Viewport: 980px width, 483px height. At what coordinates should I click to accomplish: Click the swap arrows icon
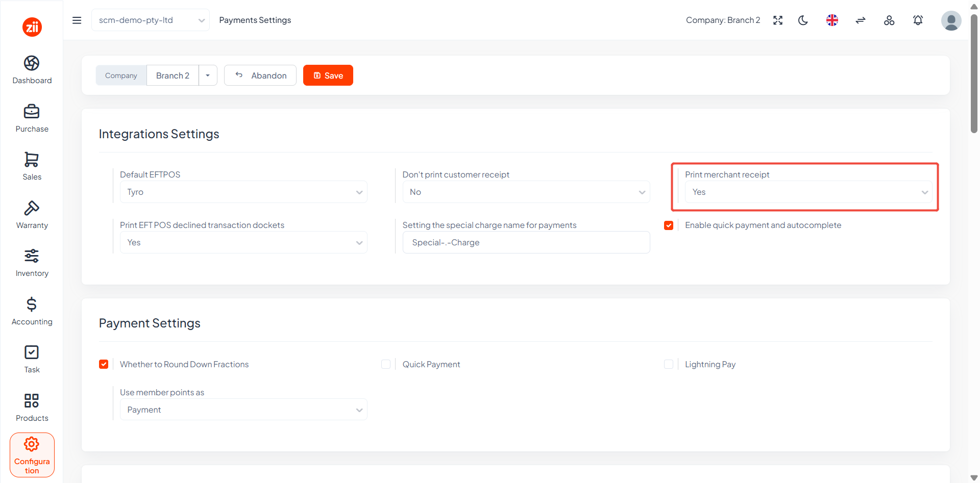tap(861, 20)
